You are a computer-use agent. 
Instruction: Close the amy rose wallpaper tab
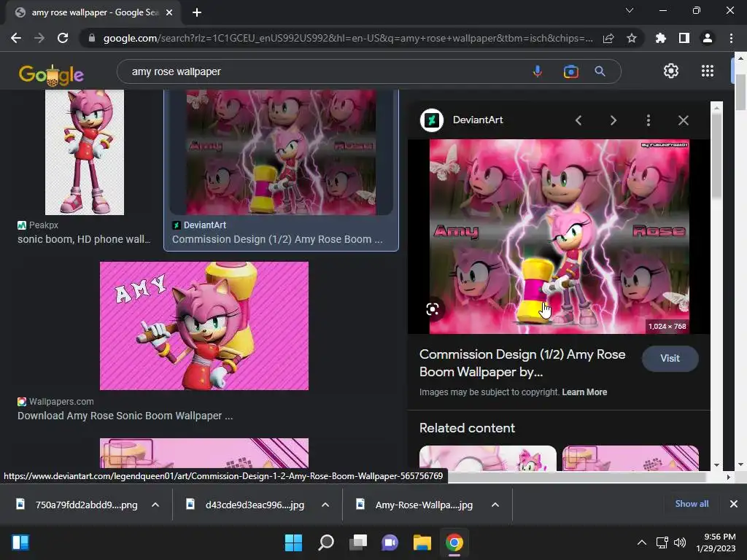pyautogui.click(x=169, y=12)
